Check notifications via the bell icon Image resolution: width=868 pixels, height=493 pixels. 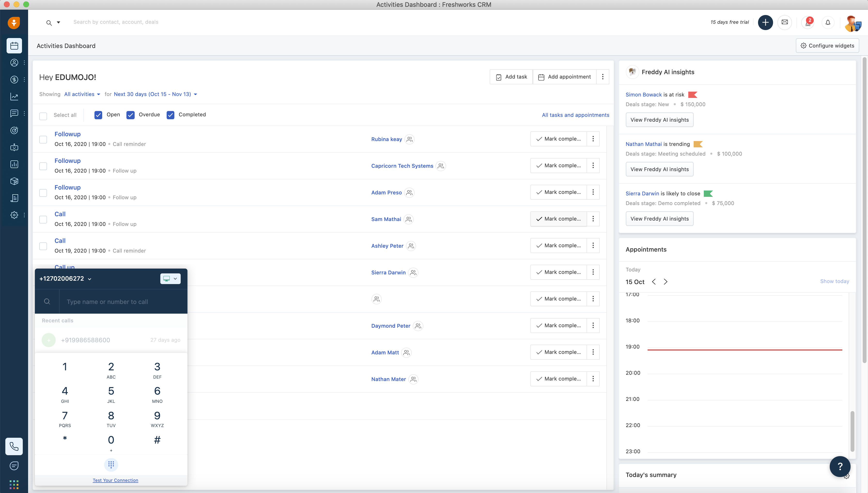pyautogui.click(x=828, y=22)
